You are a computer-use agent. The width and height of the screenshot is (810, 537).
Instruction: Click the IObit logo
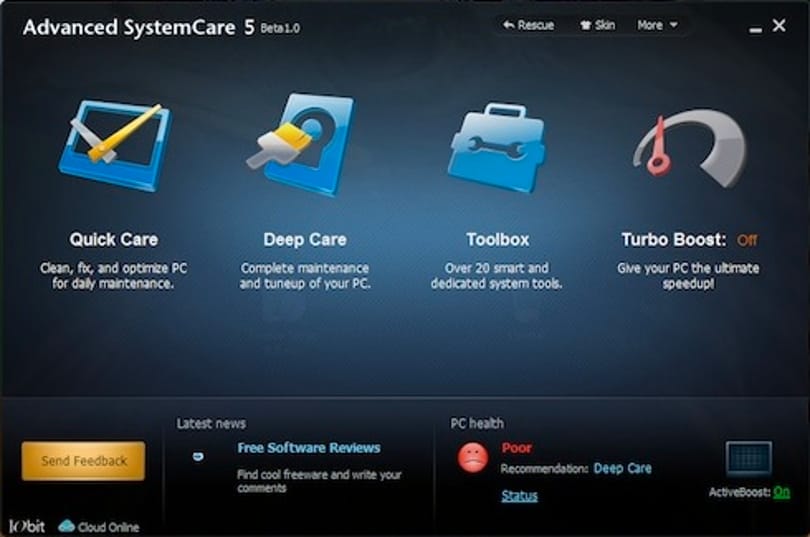(x=27, y=526)
